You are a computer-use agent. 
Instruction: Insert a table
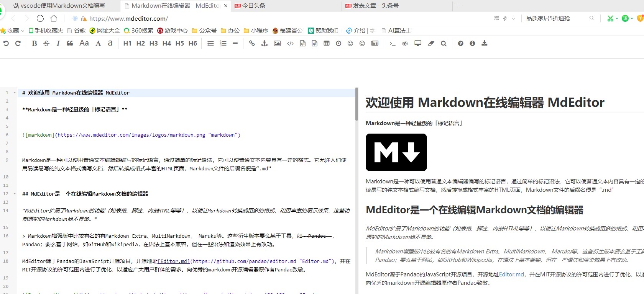[327, 44]
